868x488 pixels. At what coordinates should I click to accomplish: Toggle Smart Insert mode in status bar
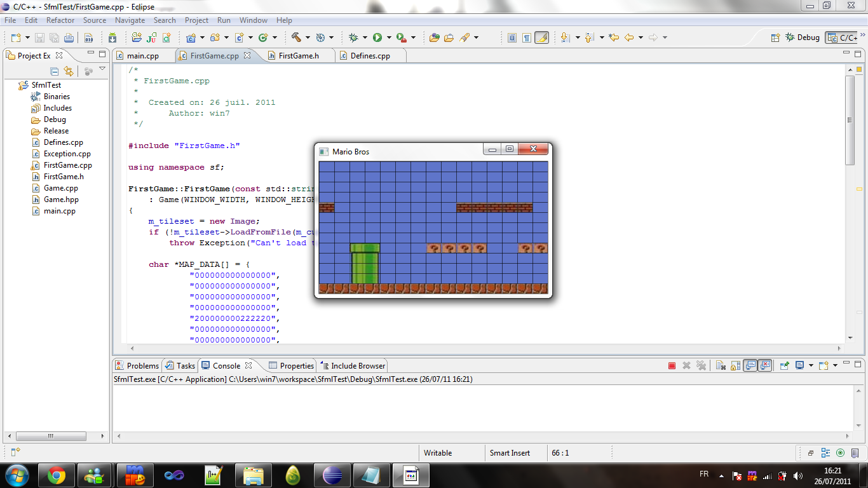pos(510,453)
